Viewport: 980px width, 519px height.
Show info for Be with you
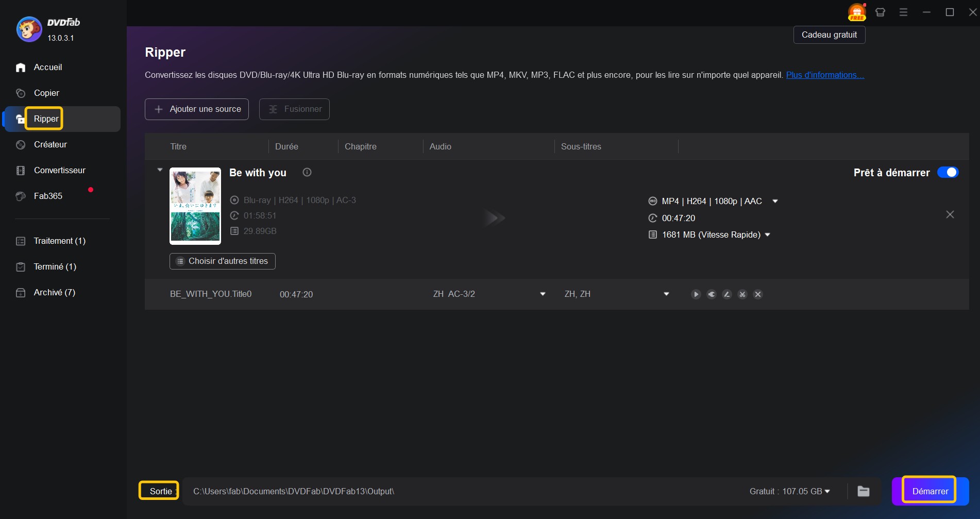(307, 172)
